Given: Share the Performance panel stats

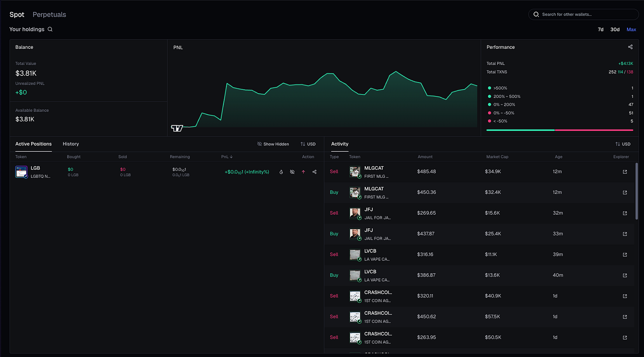Looking at the screenshot, I should (x=630, y=46).
